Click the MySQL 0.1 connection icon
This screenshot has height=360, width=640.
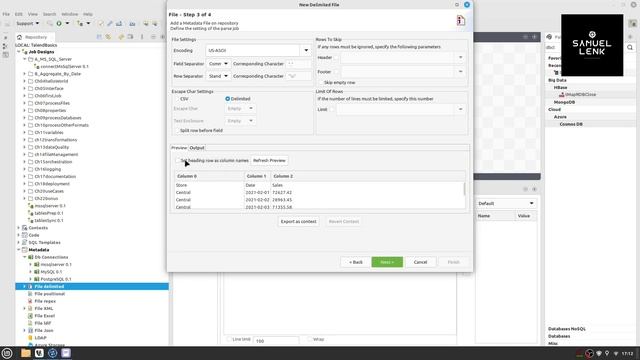(37, 272)
